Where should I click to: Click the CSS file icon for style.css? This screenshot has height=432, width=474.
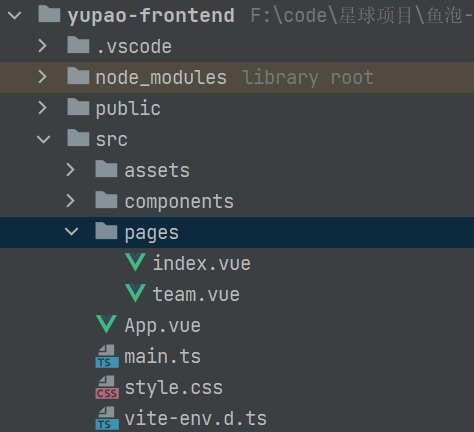point(107,387)
